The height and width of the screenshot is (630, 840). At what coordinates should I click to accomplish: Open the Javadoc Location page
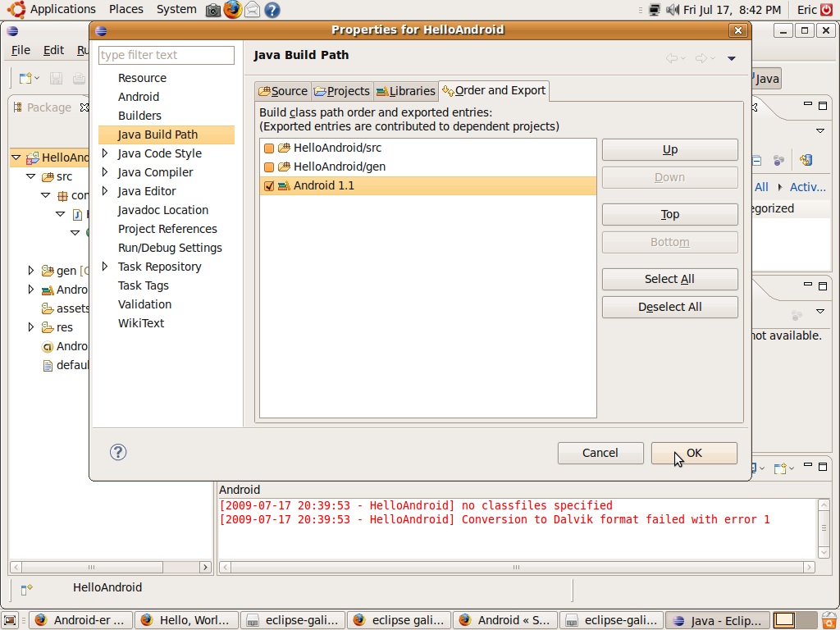point(163,211)
